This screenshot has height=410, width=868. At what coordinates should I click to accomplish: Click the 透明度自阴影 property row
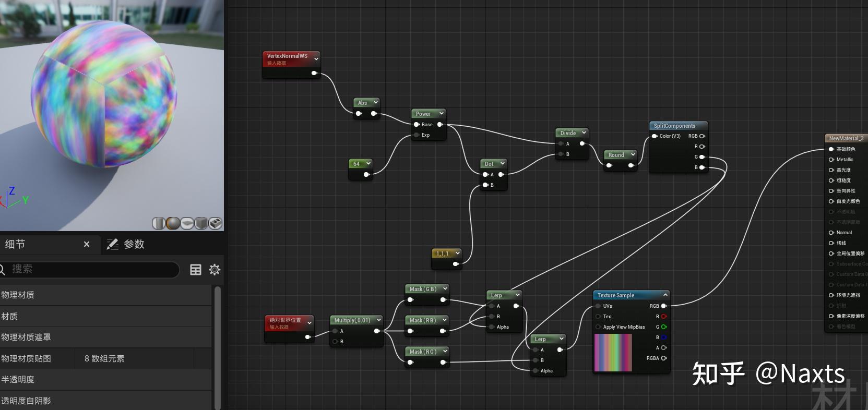pos(105,401)
